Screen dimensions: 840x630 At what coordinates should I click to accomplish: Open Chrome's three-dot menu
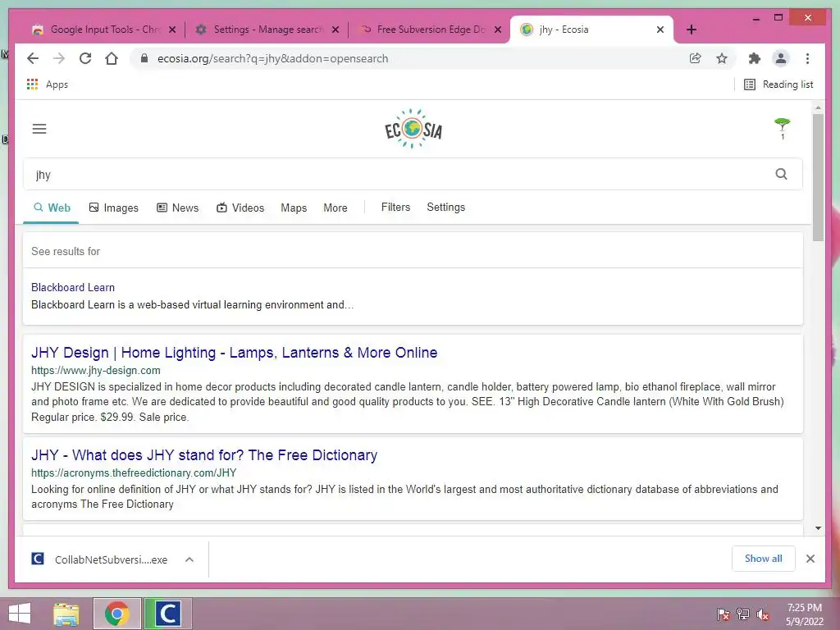(x=807, y=58)
